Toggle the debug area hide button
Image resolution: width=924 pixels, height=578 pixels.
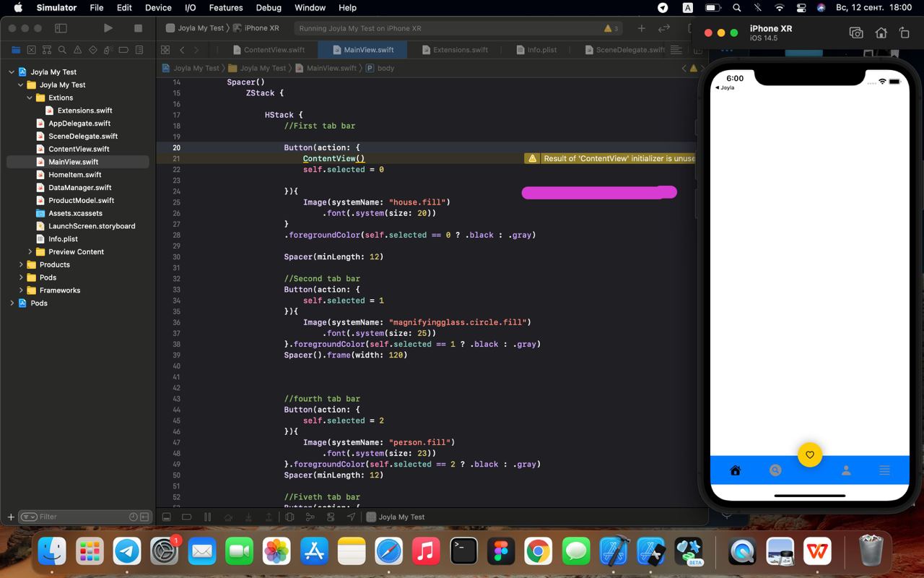click(166, 517)
